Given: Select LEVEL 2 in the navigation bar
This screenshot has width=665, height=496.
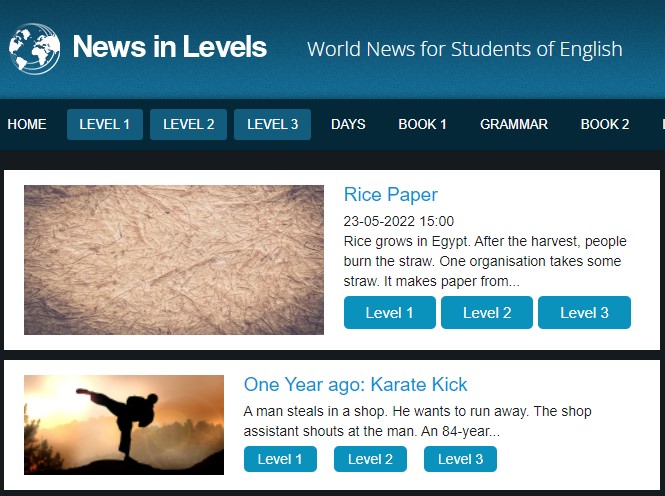Looking at the screenshot, I should pos(188,124).
